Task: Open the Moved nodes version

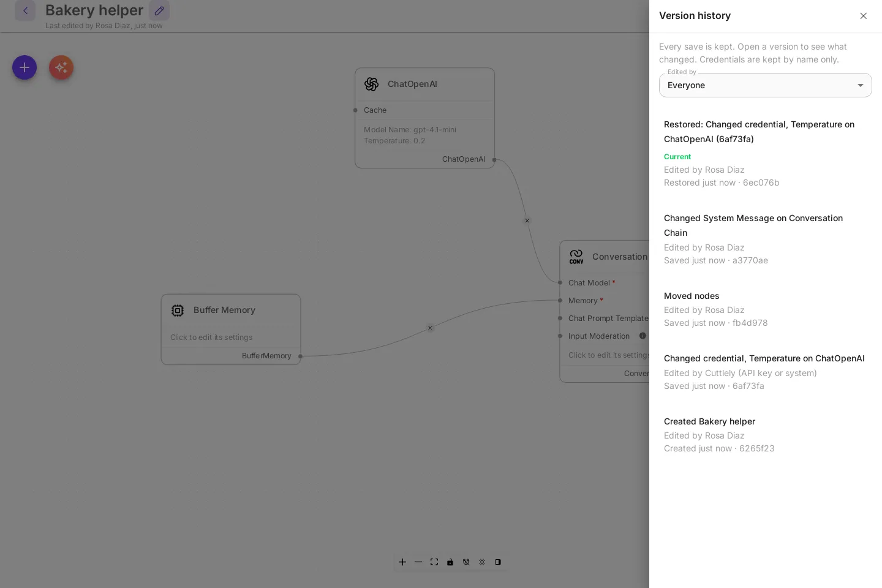Action: [x=765, y=309]
